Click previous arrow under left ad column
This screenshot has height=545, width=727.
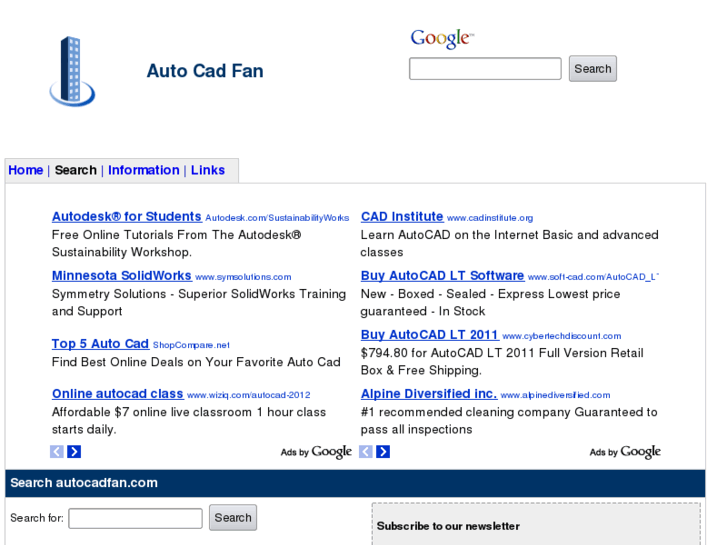[57, 451]
